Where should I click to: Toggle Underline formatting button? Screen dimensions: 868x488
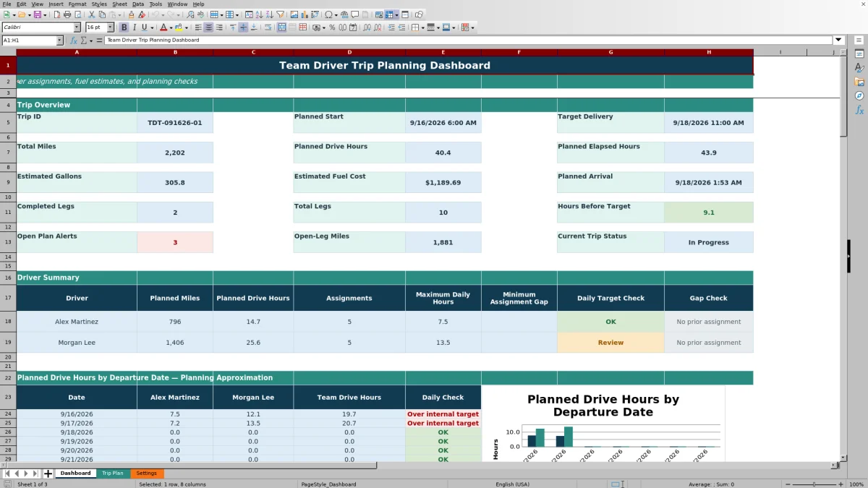145,27
